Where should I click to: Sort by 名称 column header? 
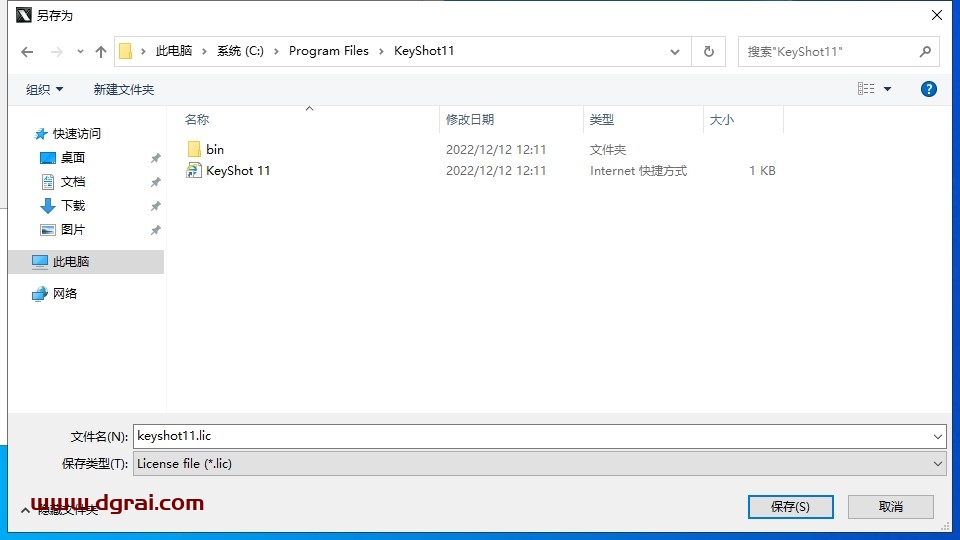pyautogui.click(x=197, y=119)
